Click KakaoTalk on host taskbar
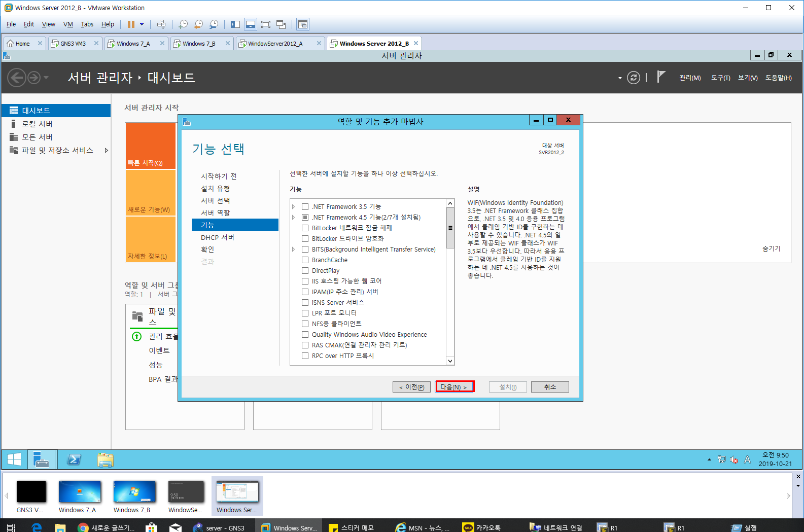Image resolution: width=804 pixels, height=532 pixels. coord(482,527)
